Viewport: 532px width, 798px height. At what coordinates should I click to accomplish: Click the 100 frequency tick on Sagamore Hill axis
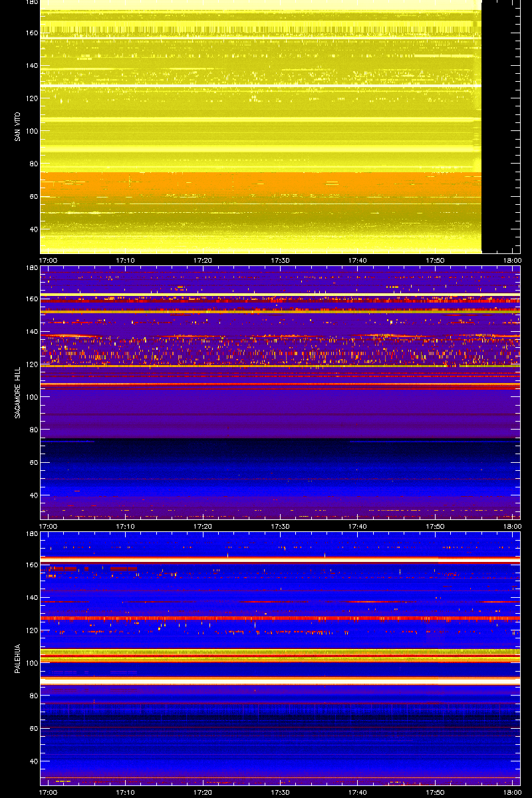[x=31, y=397]
